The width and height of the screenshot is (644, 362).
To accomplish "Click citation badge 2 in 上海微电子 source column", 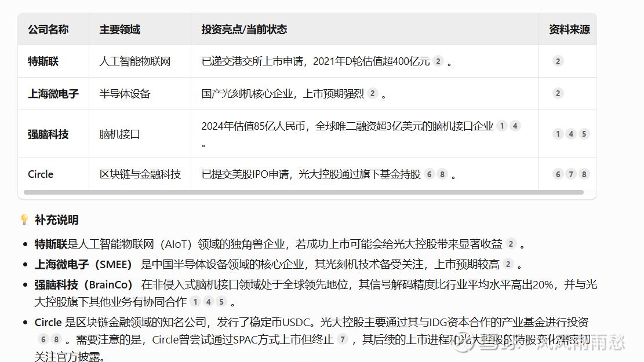I will (x=558, y=93).
